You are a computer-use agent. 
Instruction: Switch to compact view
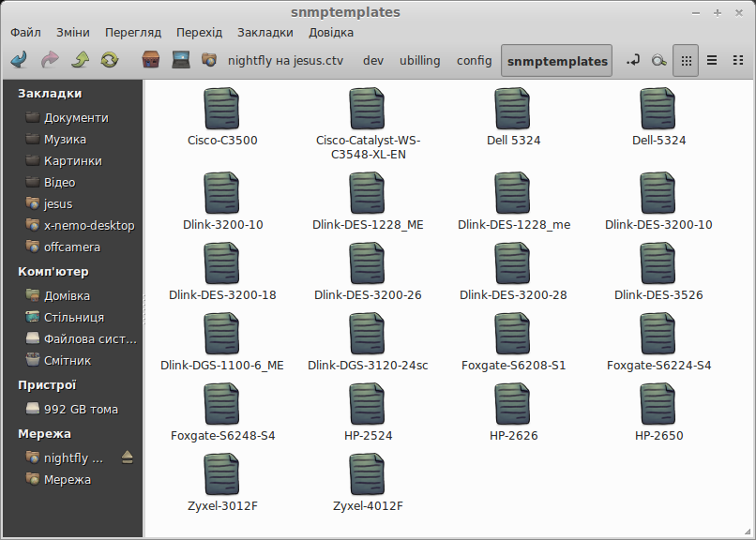[x=737, y=61]
